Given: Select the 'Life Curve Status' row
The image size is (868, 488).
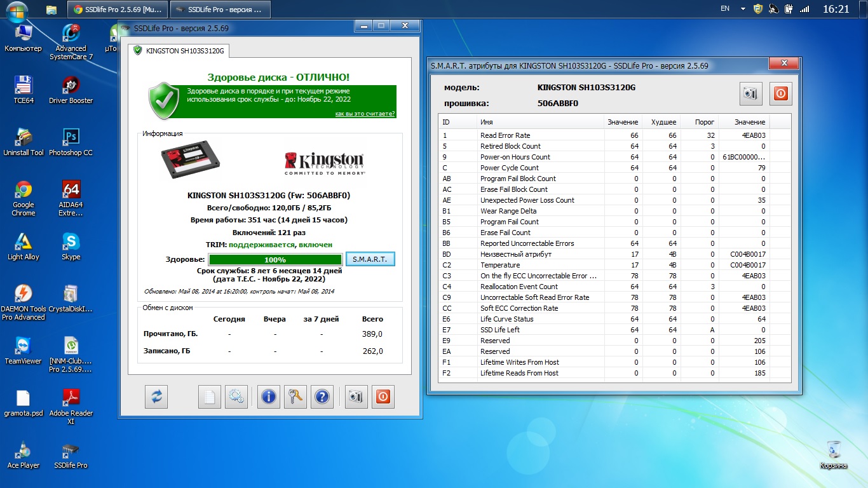Looking at the screenshot, I should pyautogui.click(x=614, y=319).
